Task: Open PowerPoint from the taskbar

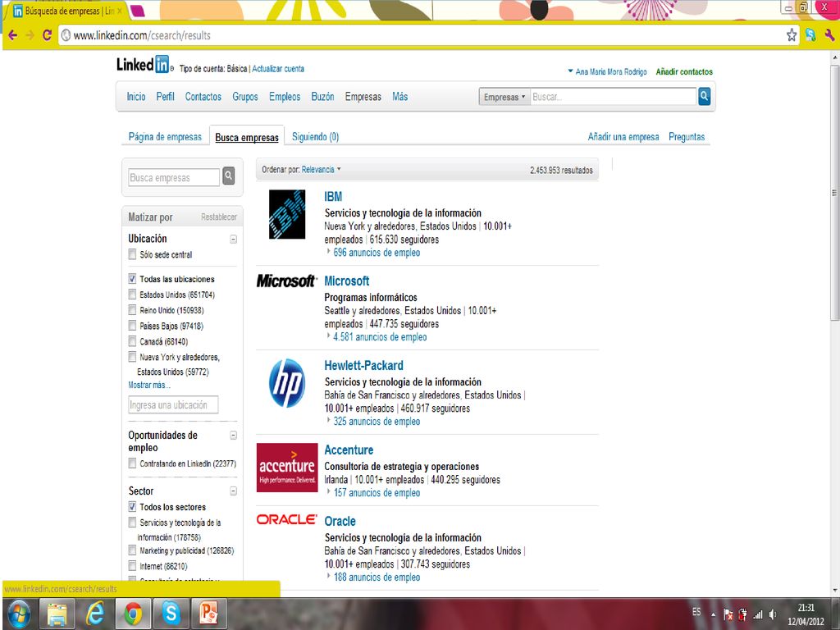Action: (x=209, y=614)
